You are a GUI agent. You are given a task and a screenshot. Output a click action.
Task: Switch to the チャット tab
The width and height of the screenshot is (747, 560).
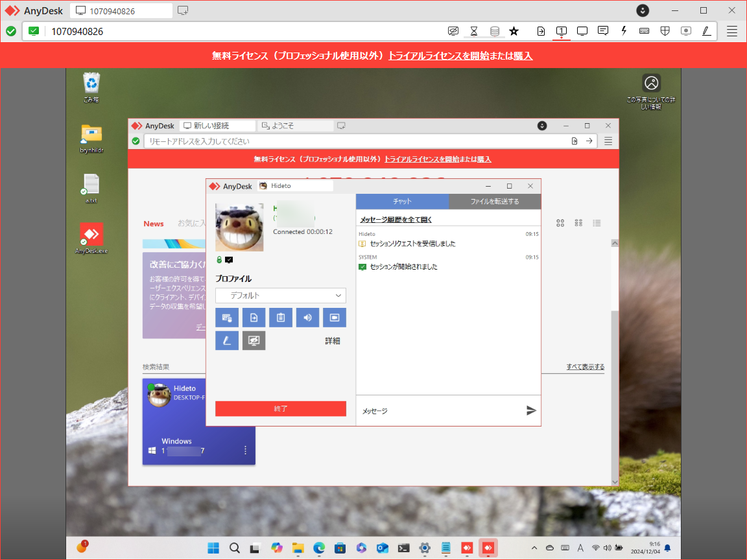click(x=402, y=202)
